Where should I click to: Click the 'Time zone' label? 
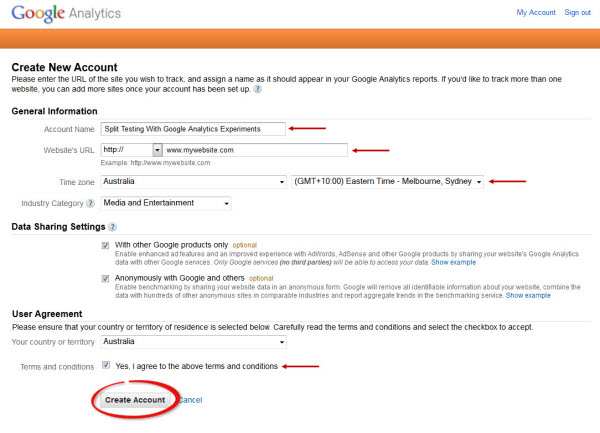pyautogui.click(x=77, y=182)
